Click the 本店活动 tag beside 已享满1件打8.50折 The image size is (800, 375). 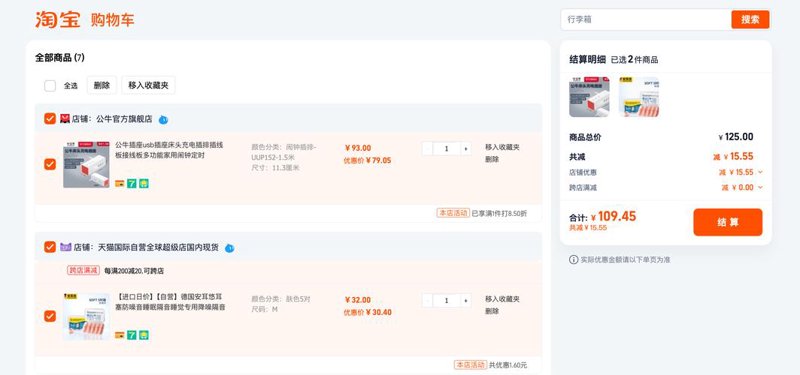453,213
